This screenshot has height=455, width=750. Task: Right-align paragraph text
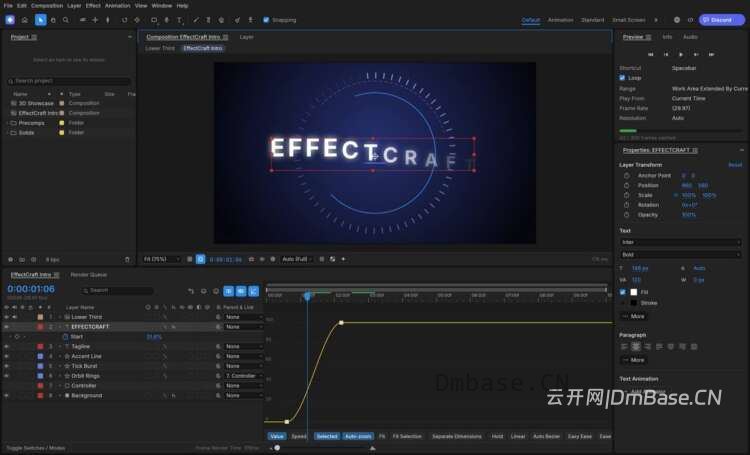point(648,346)
